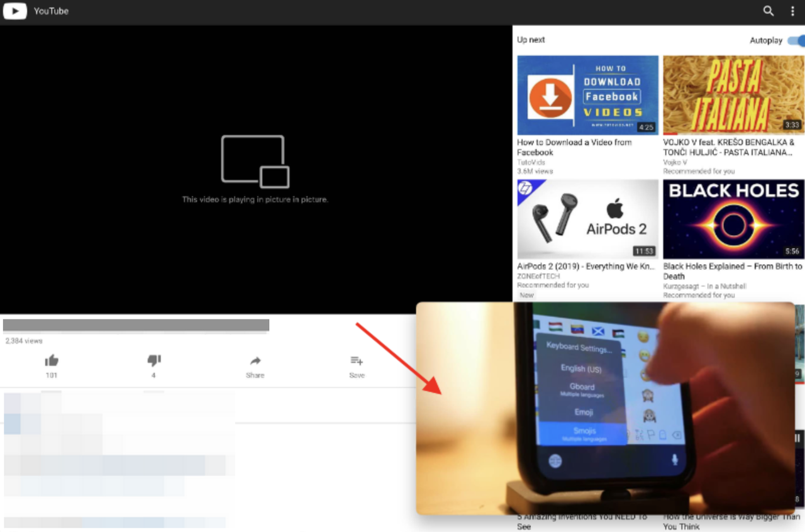Click the Up next section heading
The height and width of the screenshot is (532, 805).
(x=530, y=40)
